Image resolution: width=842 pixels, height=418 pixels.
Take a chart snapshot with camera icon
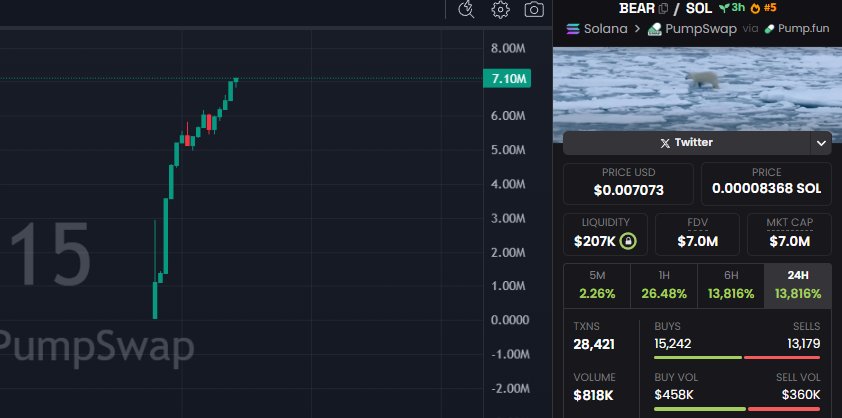[534, 10]
